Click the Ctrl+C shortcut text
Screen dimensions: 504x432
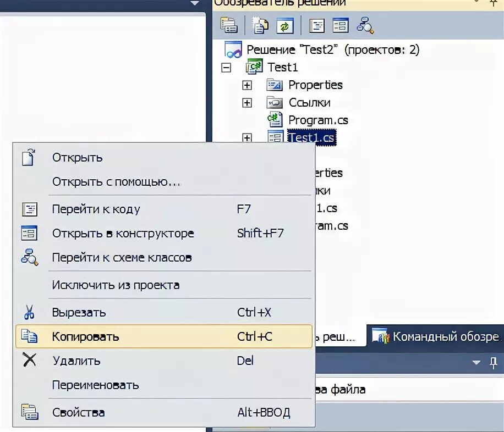click(255, 336)
